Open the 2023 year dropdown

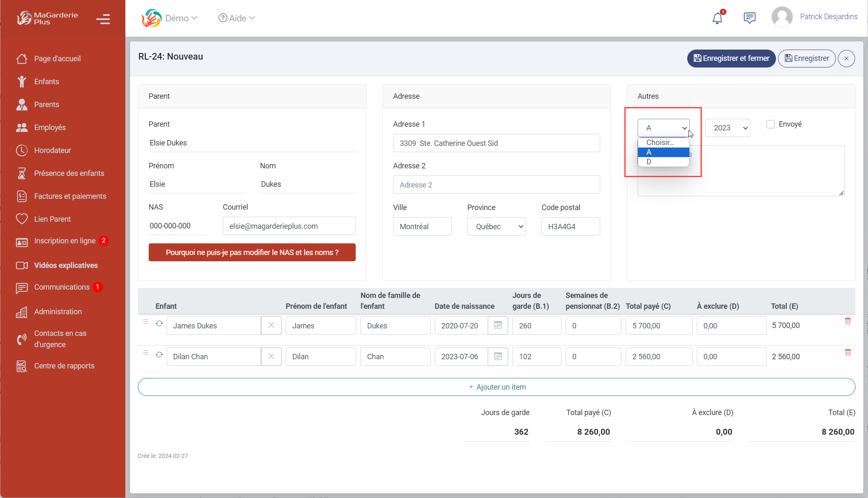[x=728, y=128]
